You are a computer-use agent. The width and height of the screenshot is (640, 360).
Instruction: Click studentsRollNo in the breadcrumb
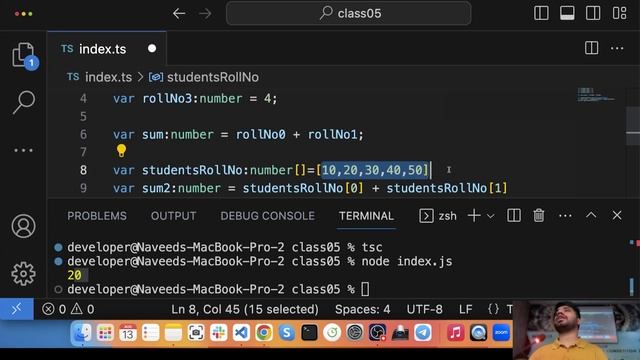tap(213, 77)
